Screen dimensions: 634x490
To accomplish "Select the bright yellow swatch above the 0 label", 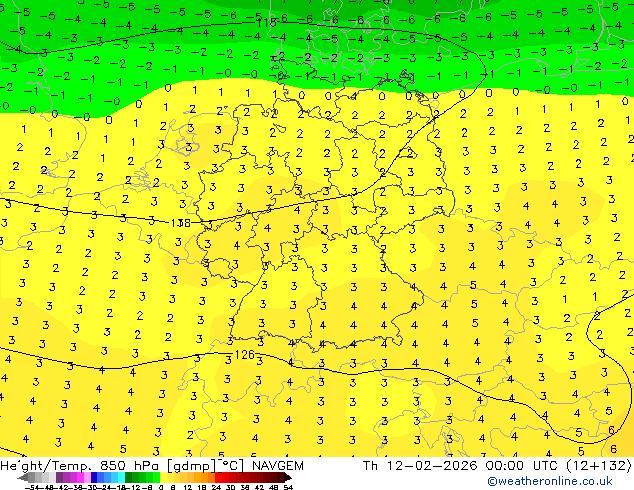I will (163, 478).
